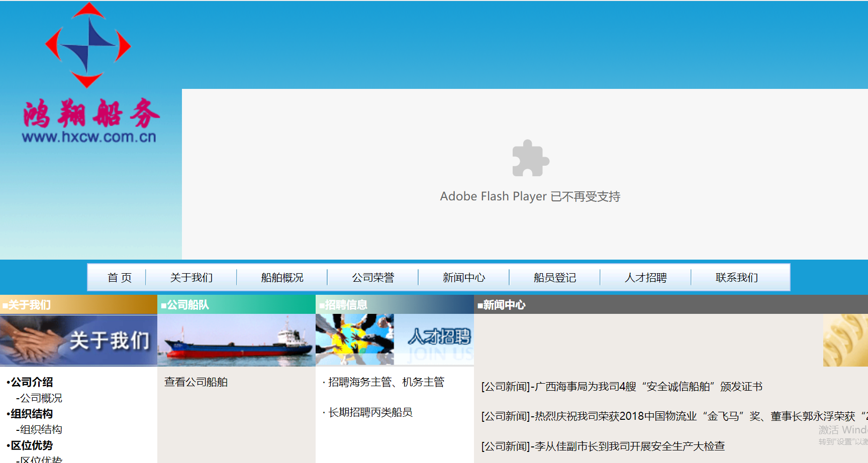Open 船员登记 from the top menu
This screenshot has width=868, height=463.
click(x=554, y=277)
